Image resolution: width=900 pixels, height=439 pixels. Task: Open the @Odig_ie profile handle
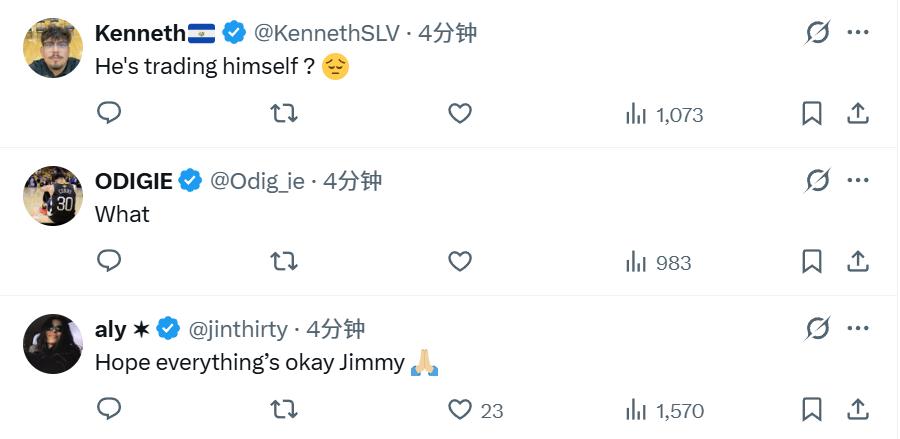257,181
